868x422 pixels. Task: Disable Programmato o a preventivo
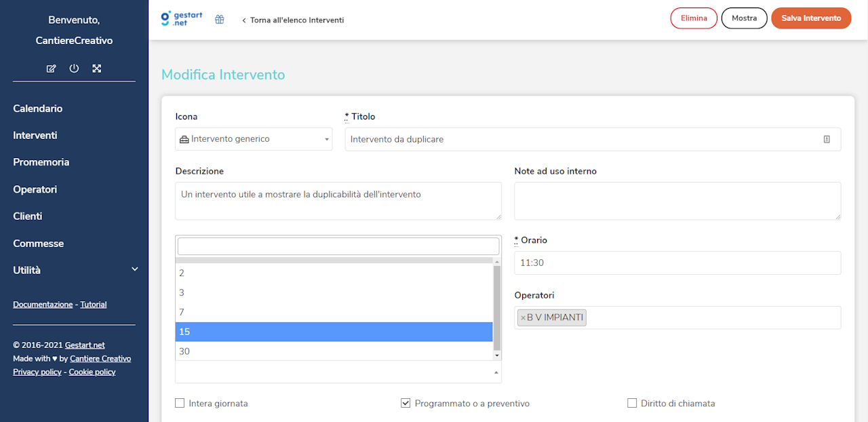click(405, 402)
